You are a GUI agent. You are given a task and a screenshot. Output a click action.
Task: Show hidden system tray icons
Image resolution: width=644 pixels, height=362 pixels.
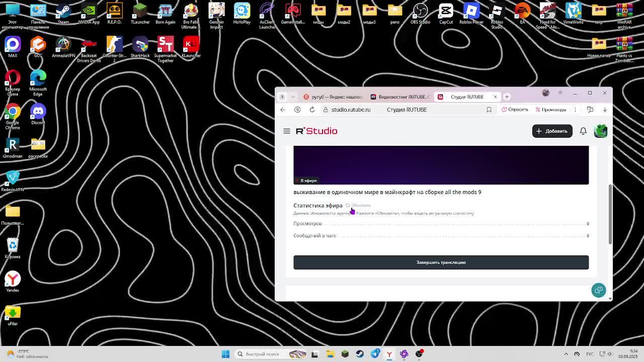click(x=566, y=354)
